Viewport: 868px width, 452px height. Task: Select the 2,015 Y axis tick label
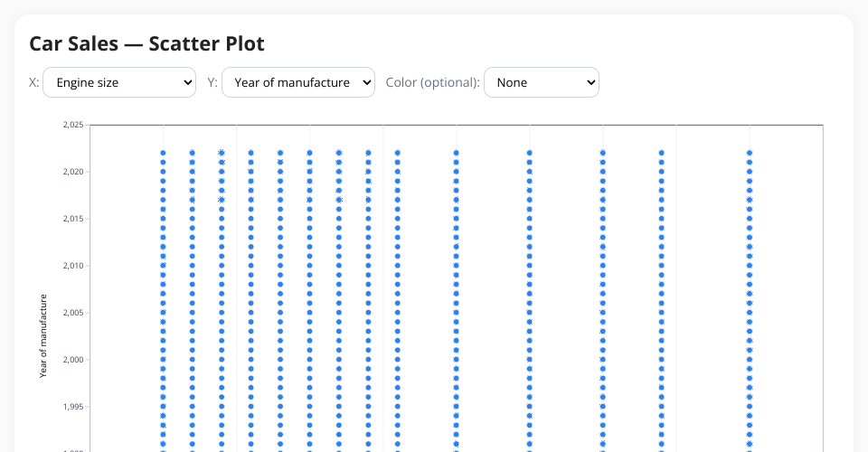[x=73, y=219]
